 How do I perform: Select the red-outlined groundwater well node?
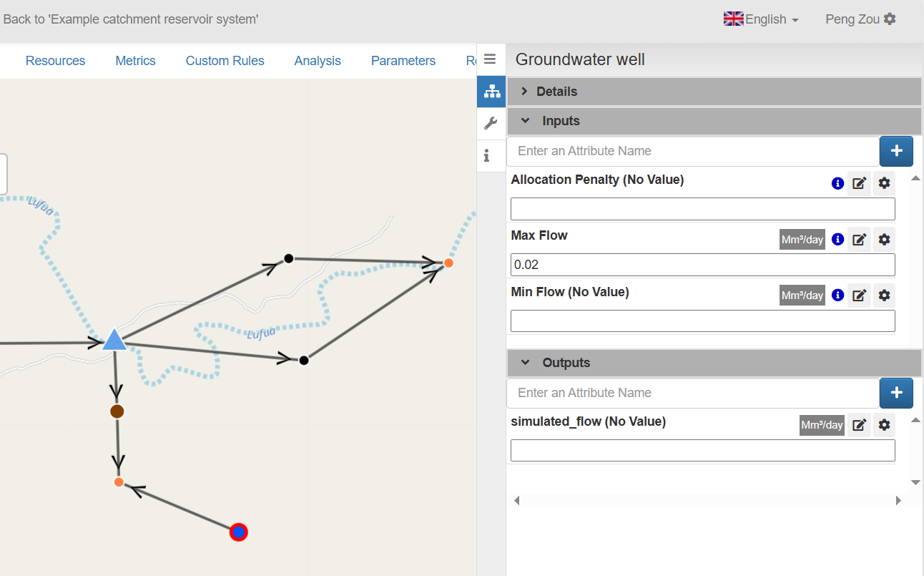[x=238, y=532]
